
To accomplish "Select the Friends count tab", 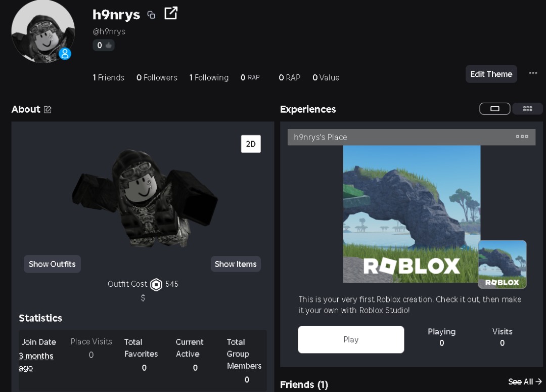I will tap(109, 77).
